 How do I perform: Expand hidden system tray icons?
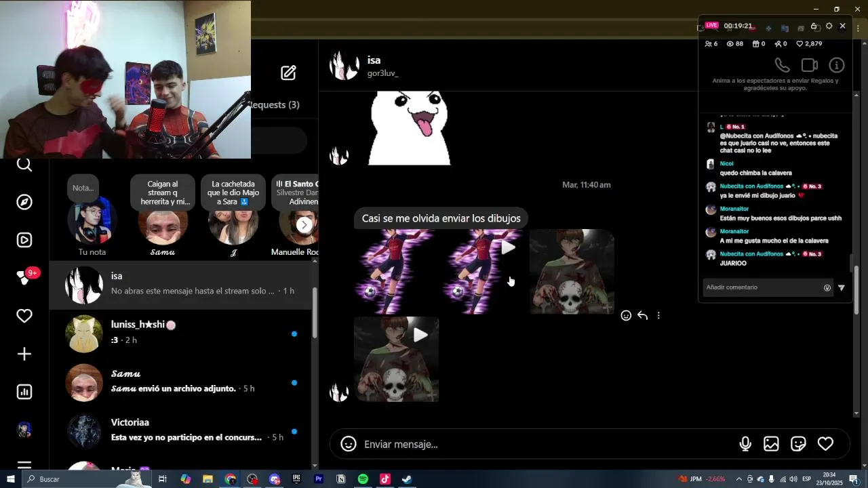tap(739, 479)
